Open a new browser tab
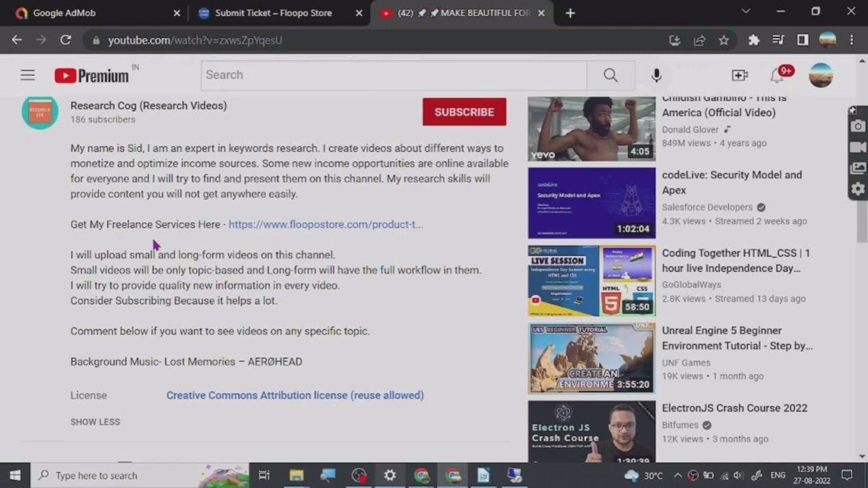Screen dimensions: 868x488 570,13
